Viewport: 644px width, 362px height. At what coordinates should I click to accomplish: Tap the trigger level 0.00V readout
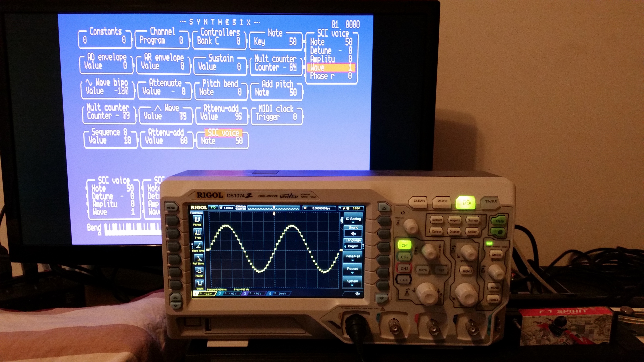(356, 208)
